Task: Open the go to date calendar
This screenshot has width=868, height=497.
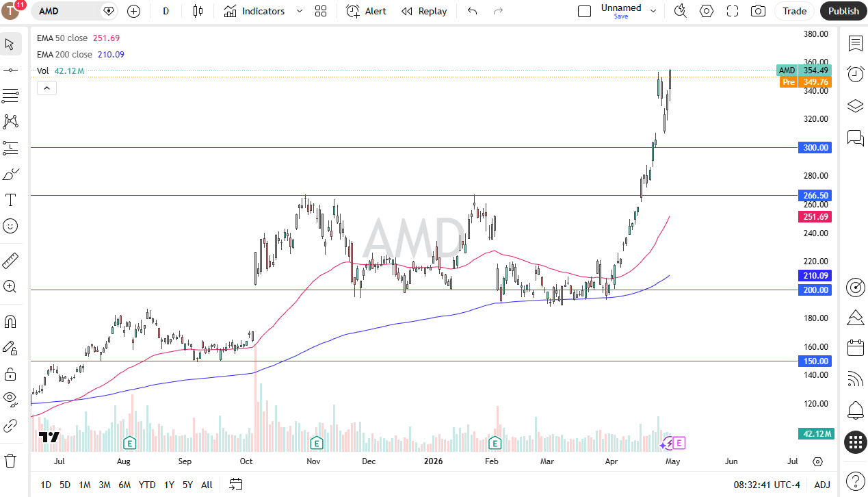Action: (235, 485)
